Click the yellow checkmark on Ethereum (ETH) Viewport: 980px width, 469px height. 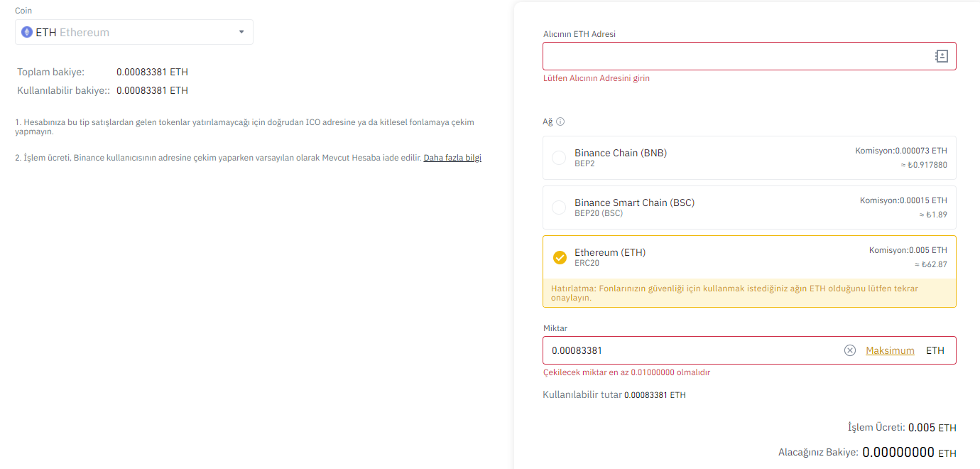coord(560,257)
